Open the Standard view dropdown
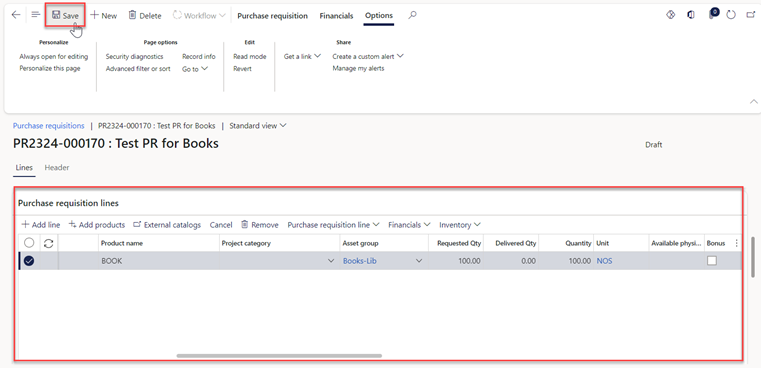This screenshot has width=761, height=368. (258, 126)
